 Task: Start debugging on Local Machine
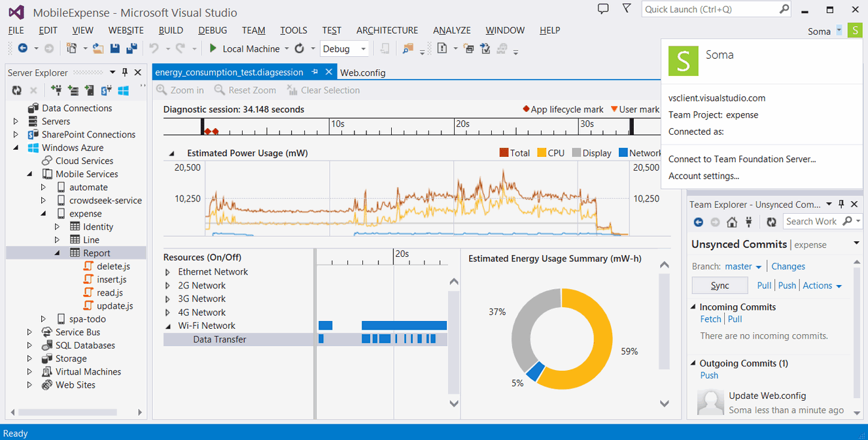pyautogui.click(x=244, y=48)
